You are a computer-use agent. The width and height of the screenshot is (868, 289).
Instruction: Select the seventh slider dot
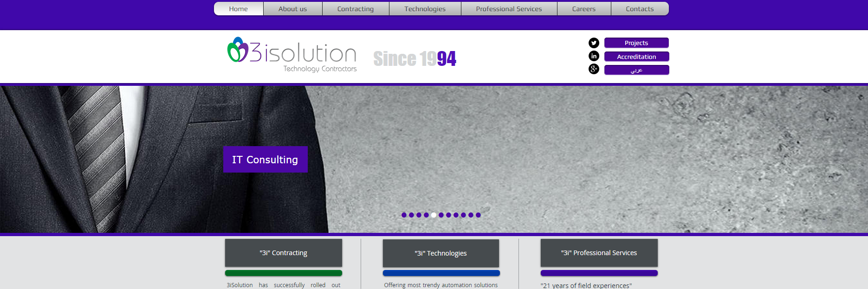click(x=448, y=215)
